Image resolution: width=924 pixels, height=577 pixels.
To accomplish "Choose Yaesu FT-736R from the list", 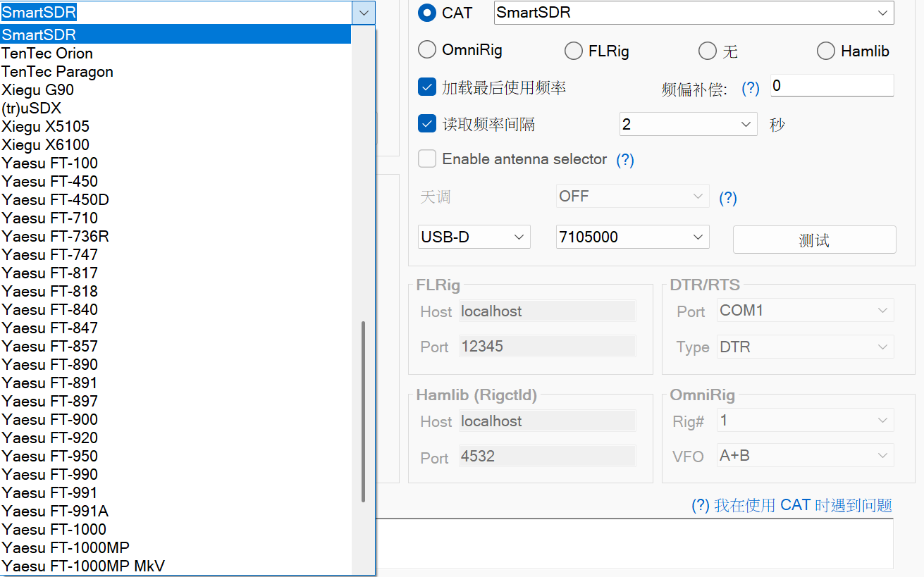I will 175,236.
